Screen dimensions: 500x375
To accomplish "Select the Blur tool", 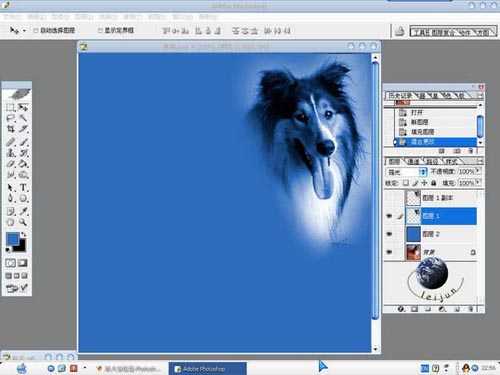I will click(x=11, y=174).
